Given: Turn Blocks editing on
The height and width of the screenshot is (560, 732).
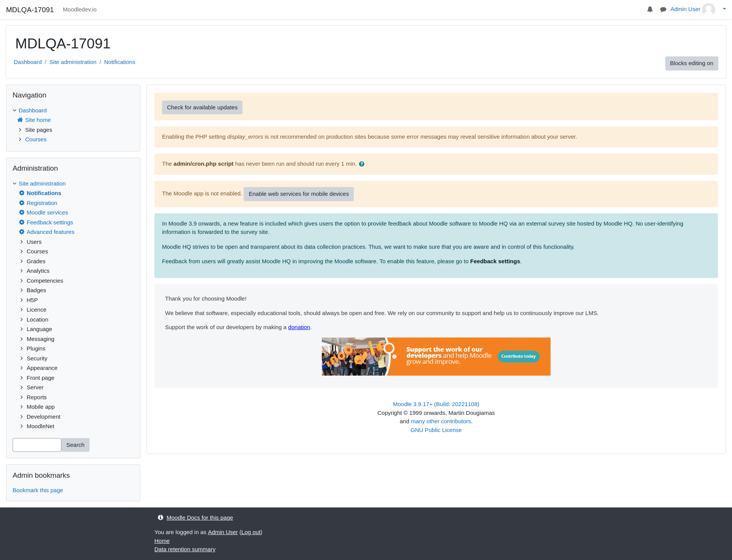Looking at the screenshot, I should coord(692,63).
